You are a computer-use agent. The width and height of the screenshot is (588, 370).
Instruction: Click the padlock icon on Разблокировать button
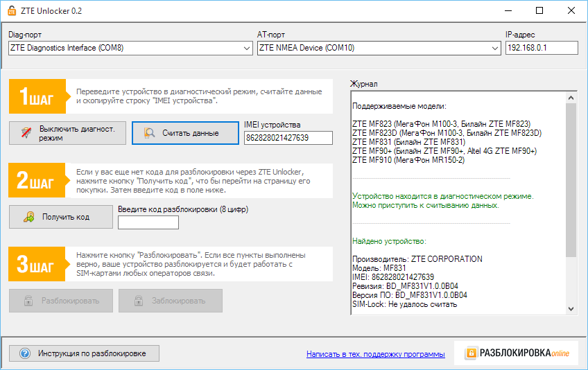28,301
